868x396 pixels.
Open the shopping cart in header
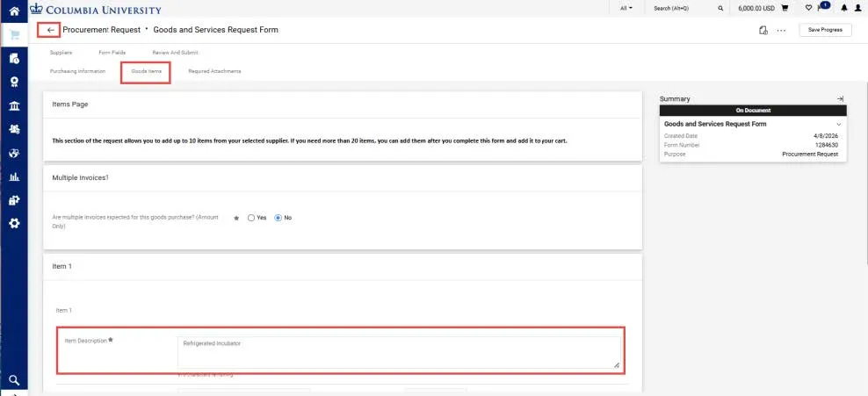click(785, 8)
